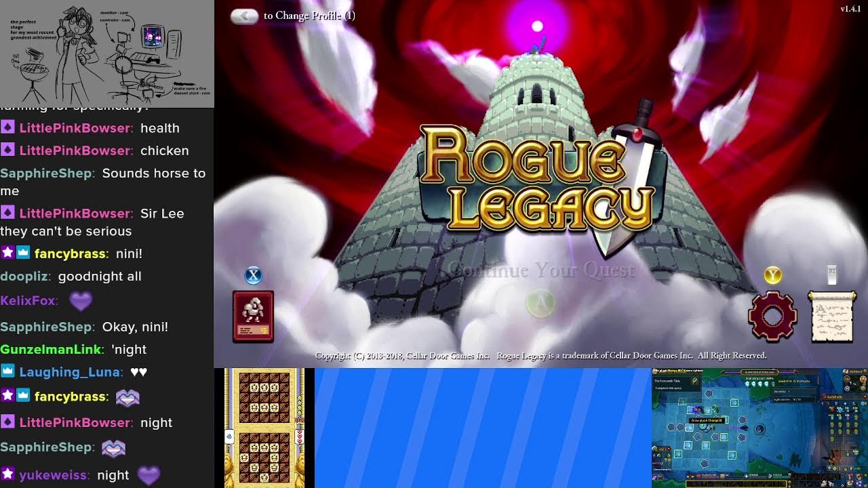This screenshot has height=488, width=868.
Task: Click LittlePinkBowser's name on the 'Sir Lee' message
Action: (75, 213)
